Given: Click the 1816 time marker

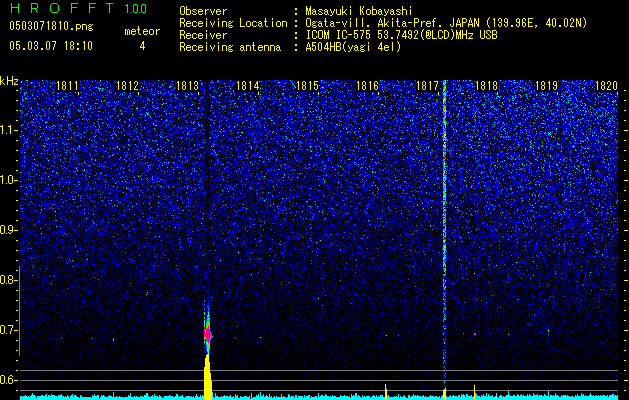Looking at the screenshot, I should pyautogui.click(x=367, y=86).
